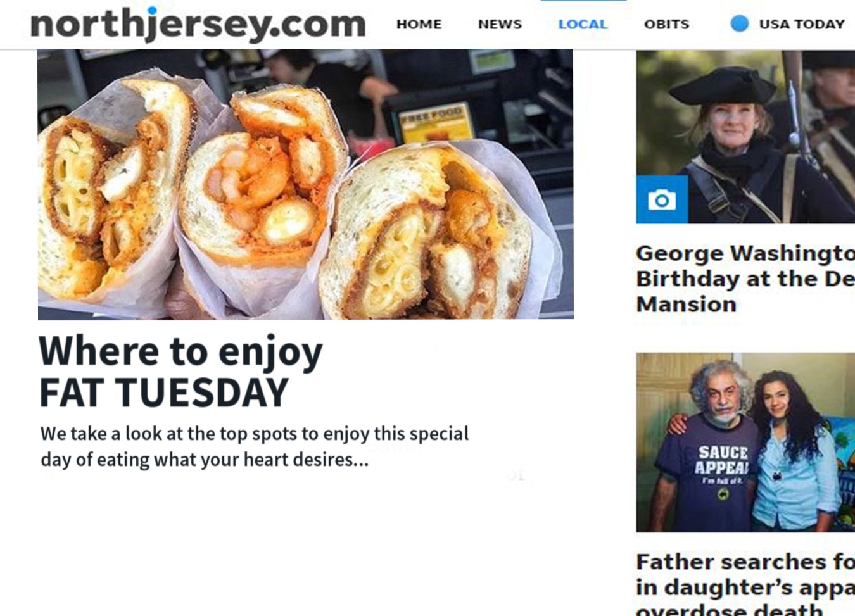Open the Fat Tuesday sandwich photo
855x616 pixels.
[305, 184]
